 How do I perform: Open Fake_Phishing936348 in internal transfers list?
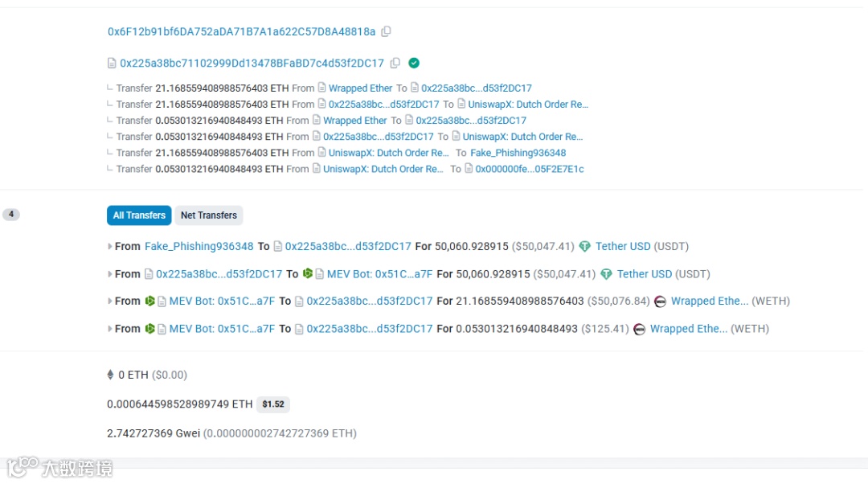coord(518,153)
